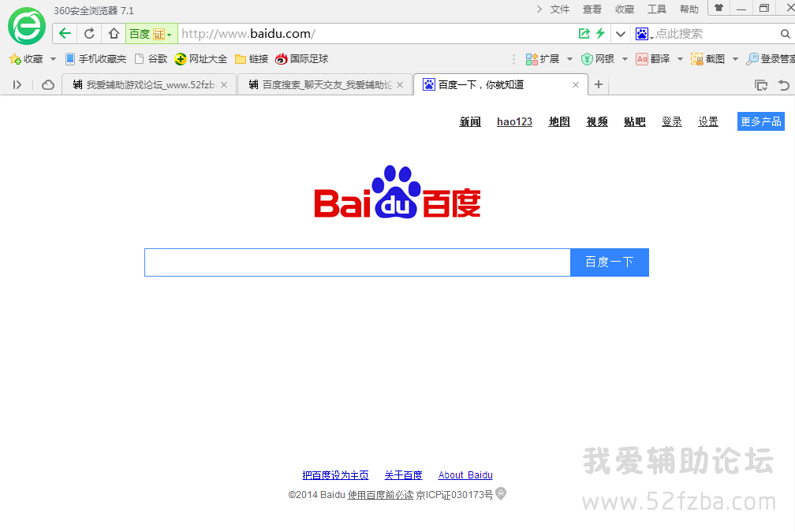
Task: Go to home page icon
Action: (x=114, y=33)
